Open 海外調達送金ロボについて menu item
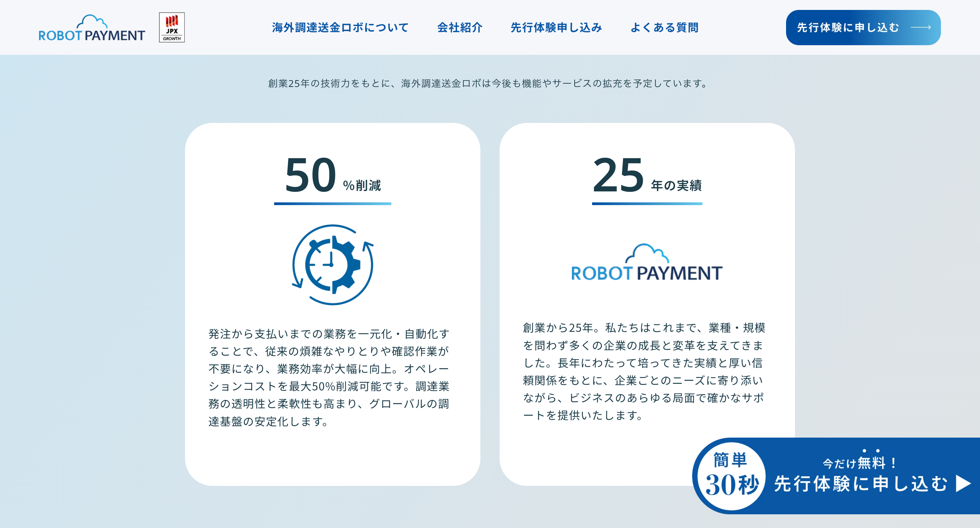980x528 pixels. [x=340, y=27]
